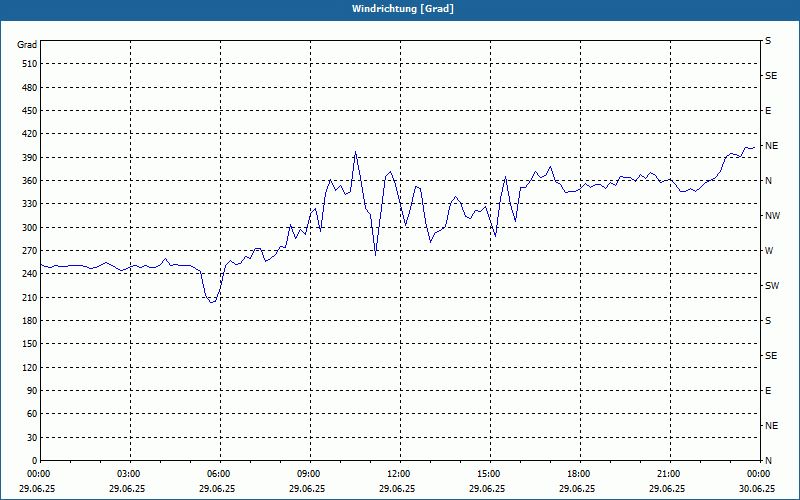Click the SW compass label

[x=772, y=286]
